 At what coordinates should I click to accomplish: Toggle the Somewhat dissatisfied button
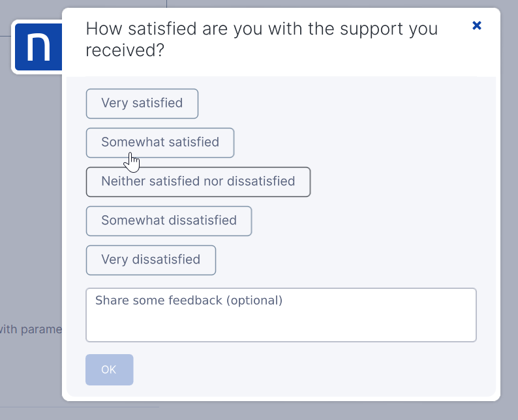pyautogui.click(x=169, y=221)
